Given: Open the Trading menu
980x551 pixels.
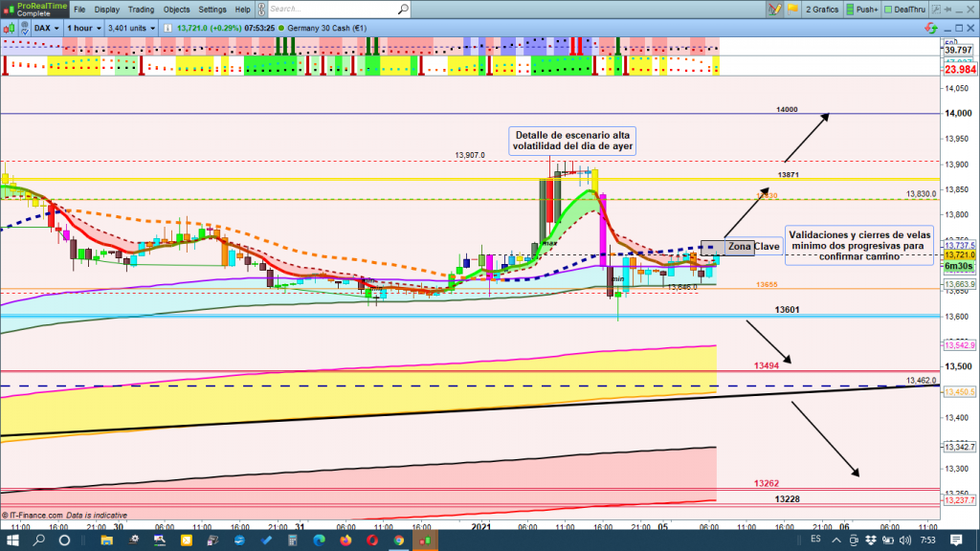Looking at the screenshot, I should [141, 10].
